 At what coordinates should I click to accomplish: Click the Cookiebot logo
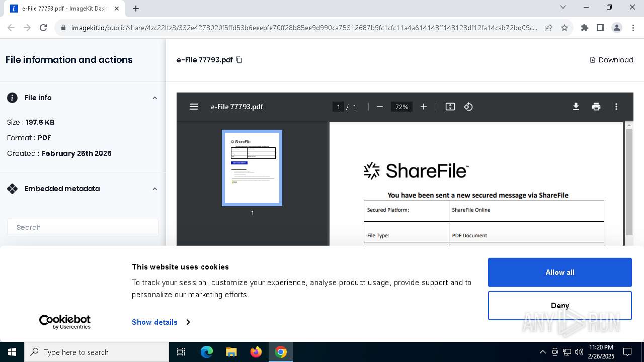(x=65, y=322)
